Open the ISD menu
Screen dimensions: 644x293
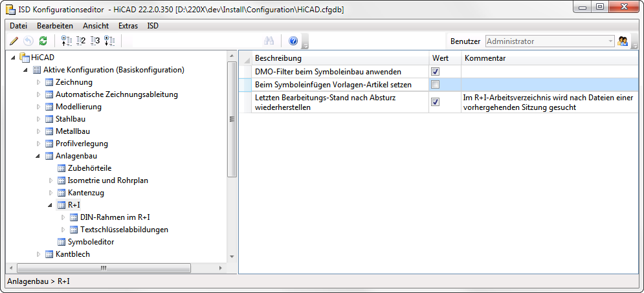point(153,26)
